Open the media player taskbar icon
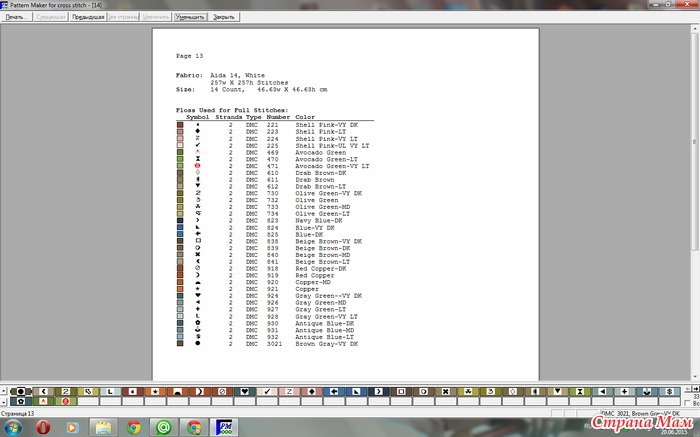Viewport: 700px width, 437px height. pos(72,428)
